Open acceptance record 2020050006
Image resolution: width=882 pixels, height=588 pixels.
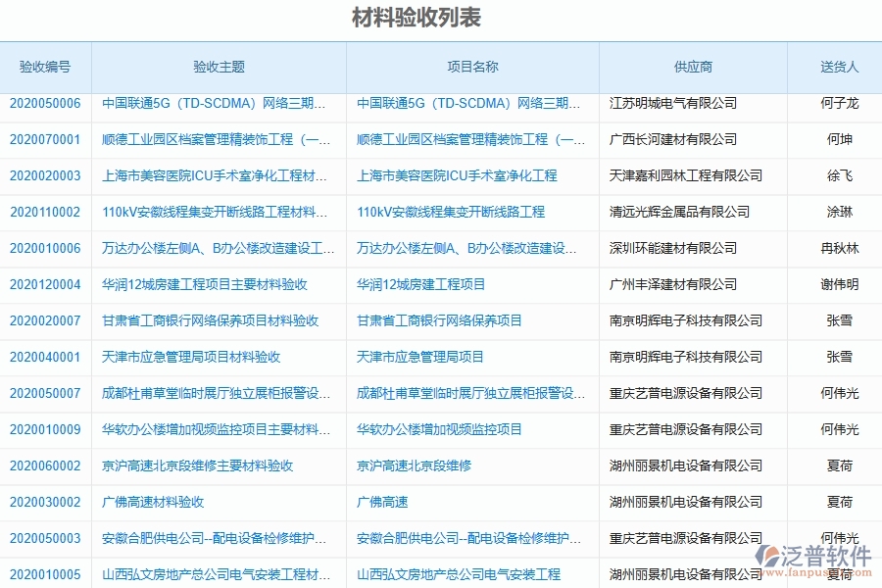44,104
